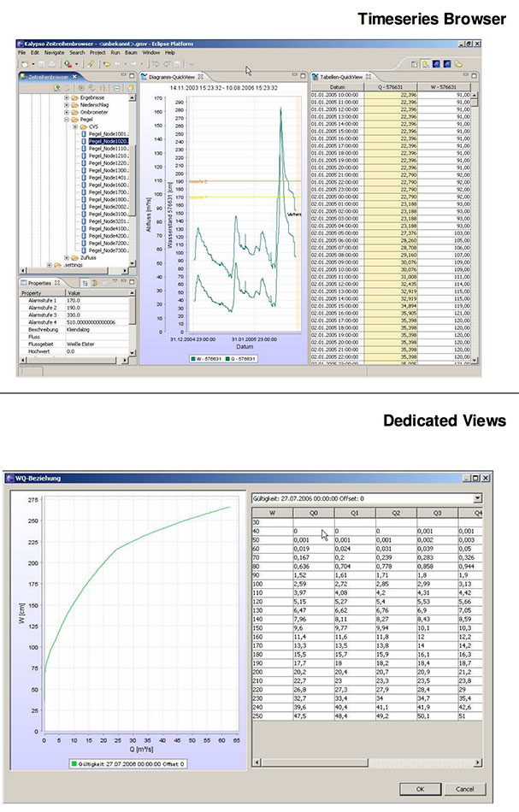Select the CVS folder in the tree
This screenshot has width=519, height=812.
coord(93,127)
